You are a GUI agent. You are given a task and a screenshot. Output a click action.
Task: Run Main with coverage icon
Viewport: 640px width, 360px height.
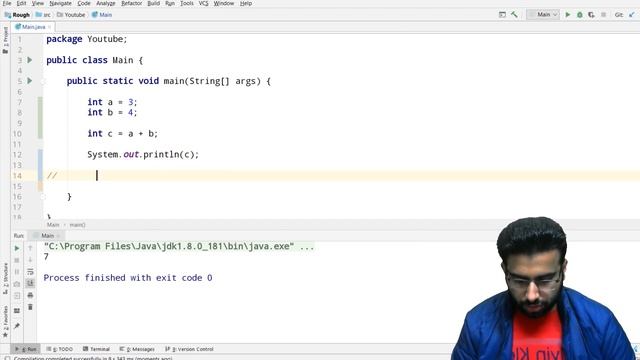591,15
